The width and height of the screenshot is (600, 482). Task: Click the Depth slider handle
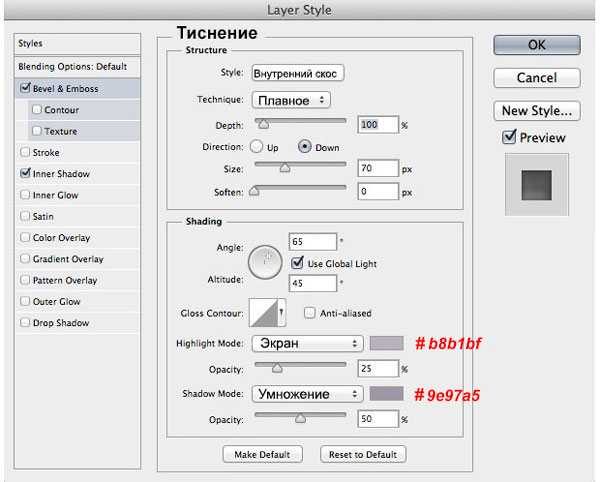[263, 124]
